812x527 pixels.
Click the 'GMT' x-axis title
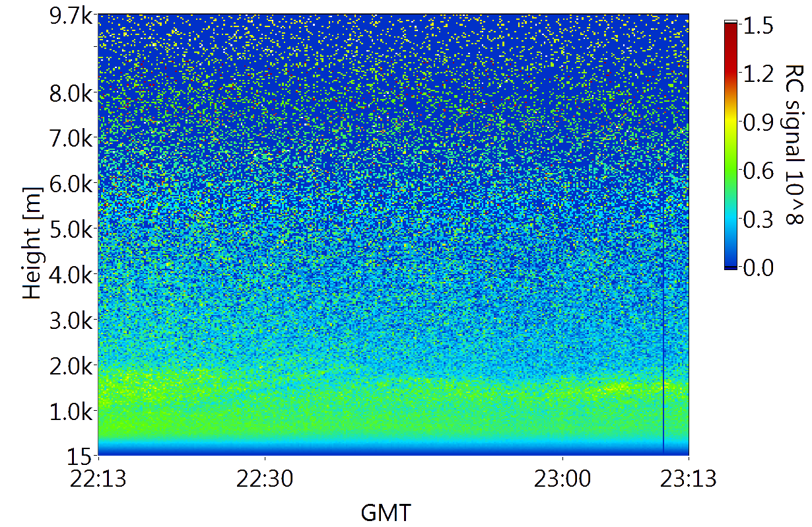[x=386, y=512]
